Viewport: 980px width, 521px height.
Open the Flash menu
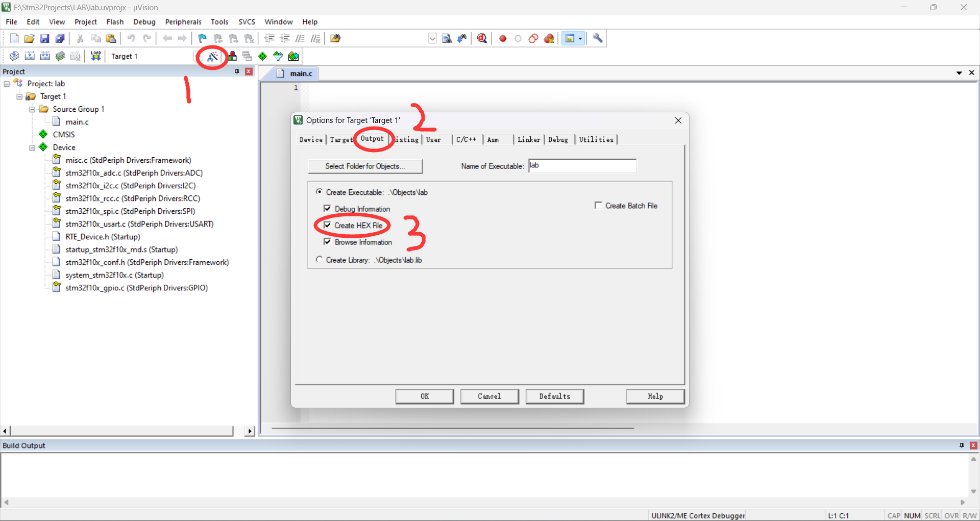115,21
